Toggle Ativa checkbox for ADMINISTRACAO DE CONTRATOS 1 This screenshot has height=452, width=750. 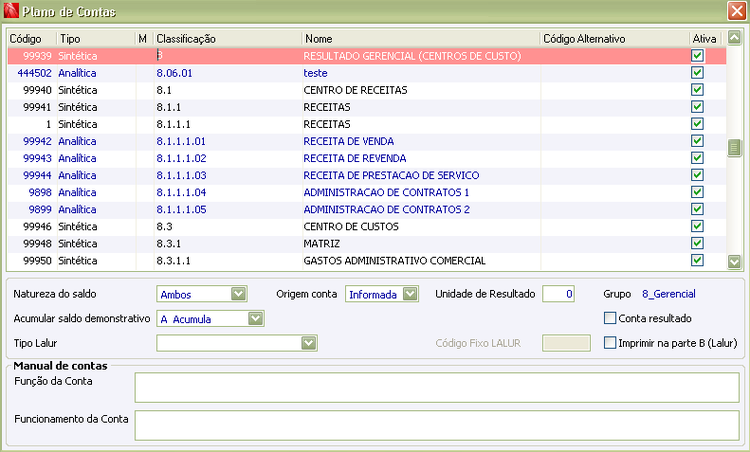(697, 192)
